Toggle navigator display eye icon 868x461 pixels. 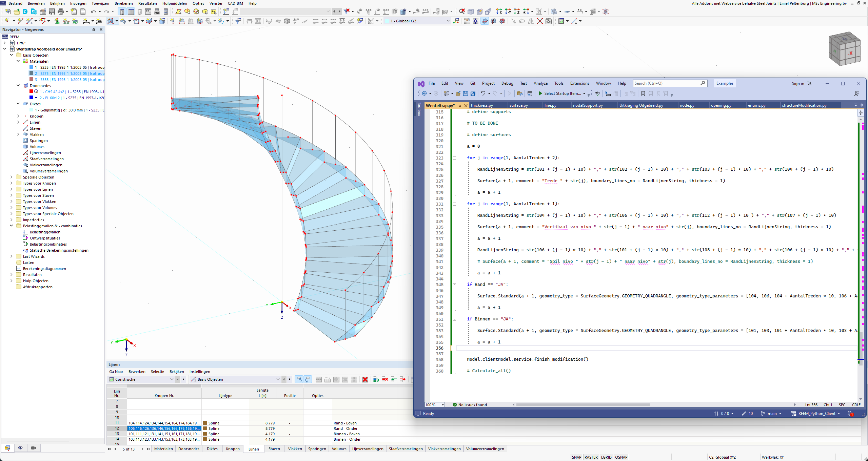pos(20,448)
